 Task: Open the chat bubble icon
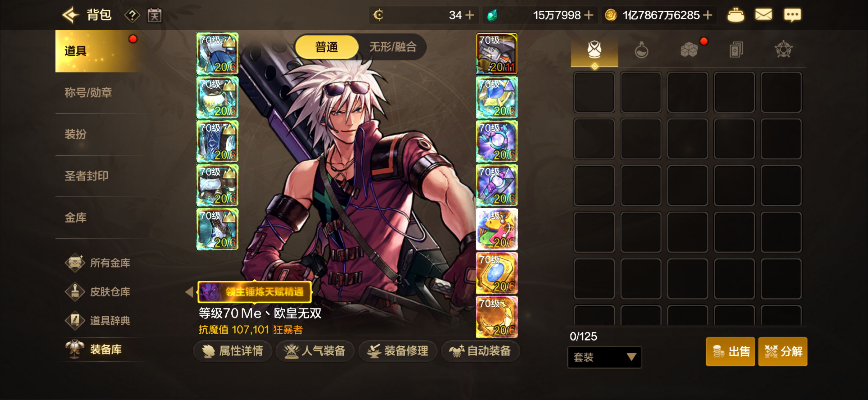pyautogui.click(x=792, y=15)
